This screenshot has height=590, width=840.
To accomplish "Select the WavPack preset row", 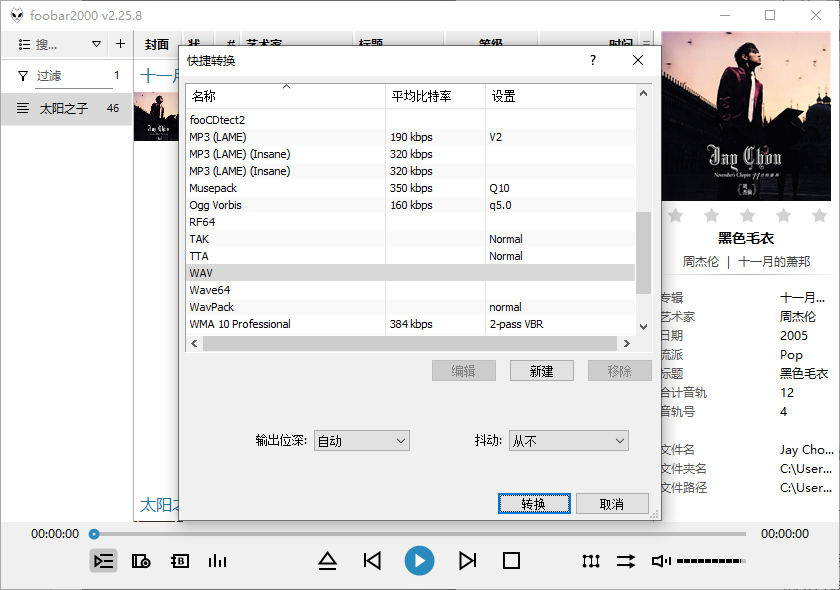I will (x=410, y=307).
